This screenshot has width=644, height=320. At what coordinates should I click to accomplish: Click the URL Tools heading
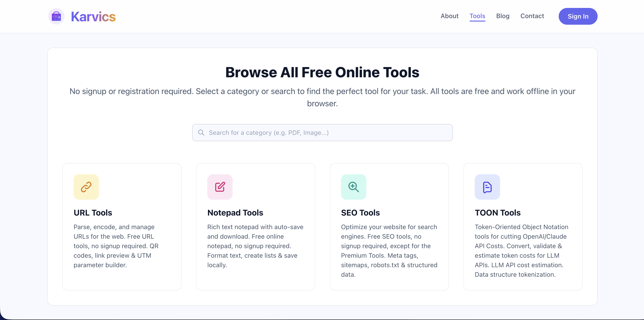[x=93, y=213]
